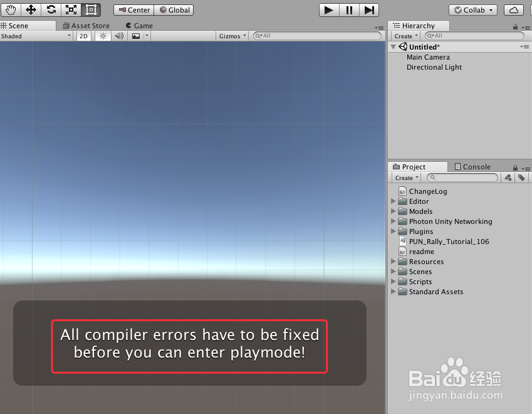Expand the Editor folder

coord(394,201)
